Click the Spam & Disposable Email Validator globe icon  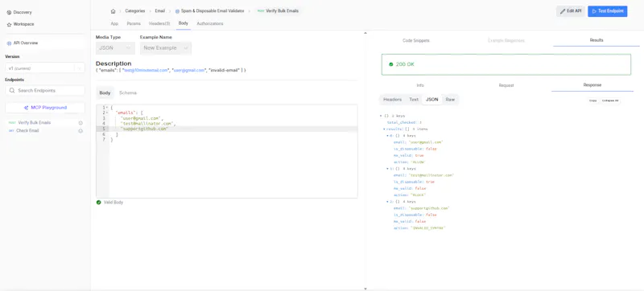pos(177,11)
